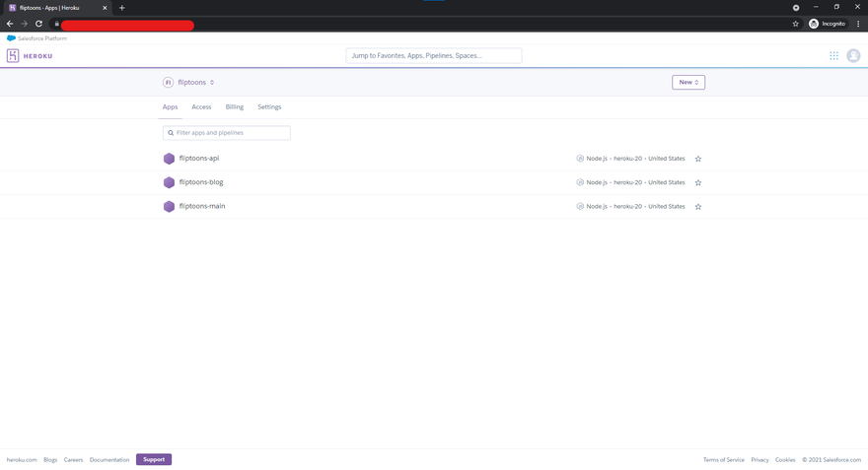Favorite the fliptoons-blog app with star

point(698,182)
